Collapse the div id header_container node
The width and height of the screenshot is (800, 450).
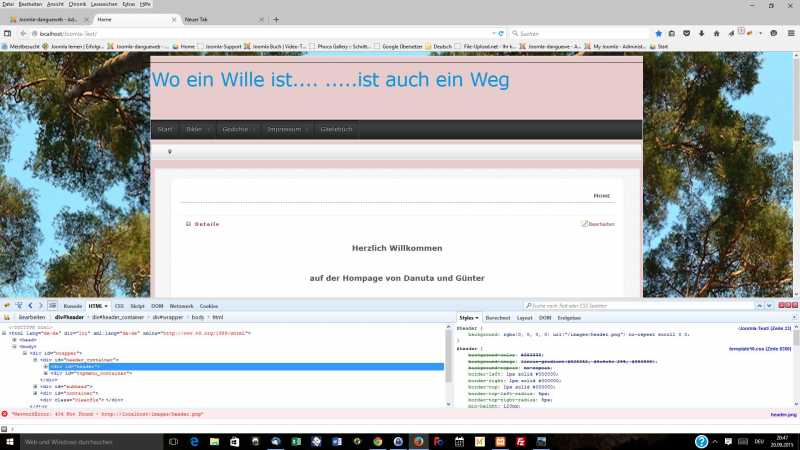pos(35,360)
